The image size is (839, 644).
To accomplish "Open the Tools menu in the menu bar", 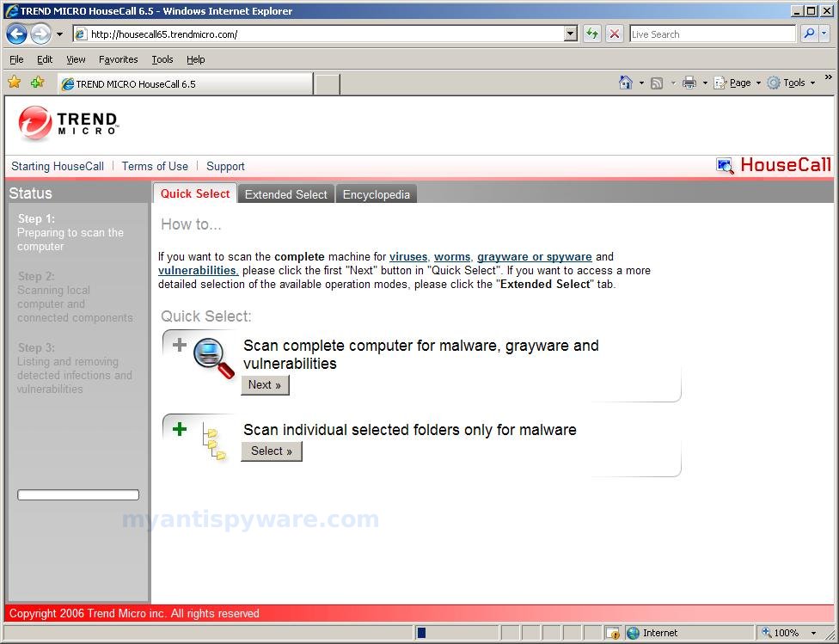I will click(x=162, y=59).
